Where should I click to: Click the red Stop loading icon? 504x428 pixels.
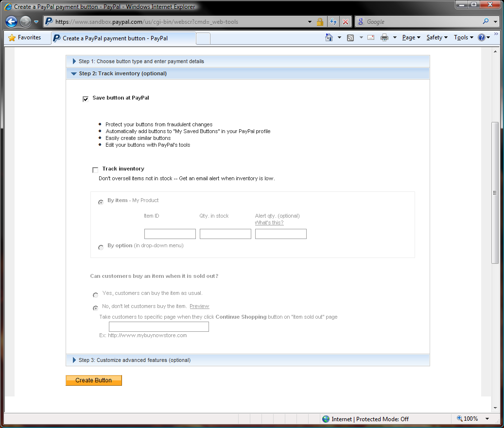pos(346,22)
